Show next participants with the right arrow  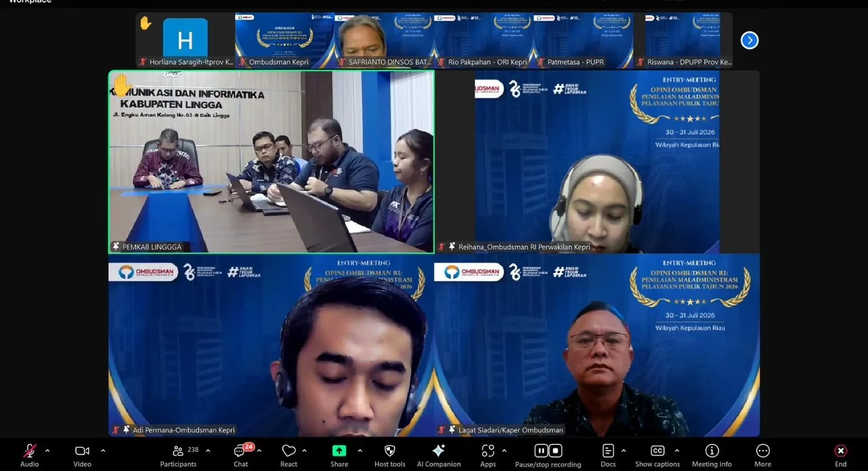coord(749,40)
